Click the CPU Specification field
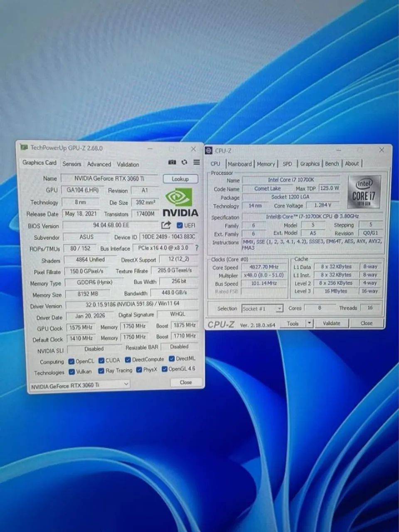 (313, 217)
